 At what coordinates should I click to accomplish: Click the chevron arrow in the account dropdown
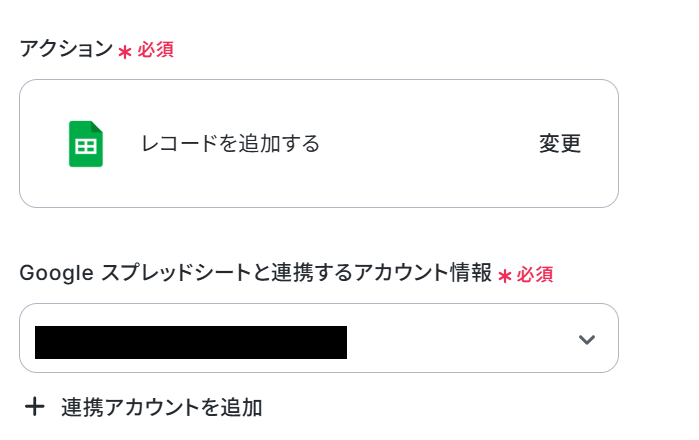(x=587, y=340)
